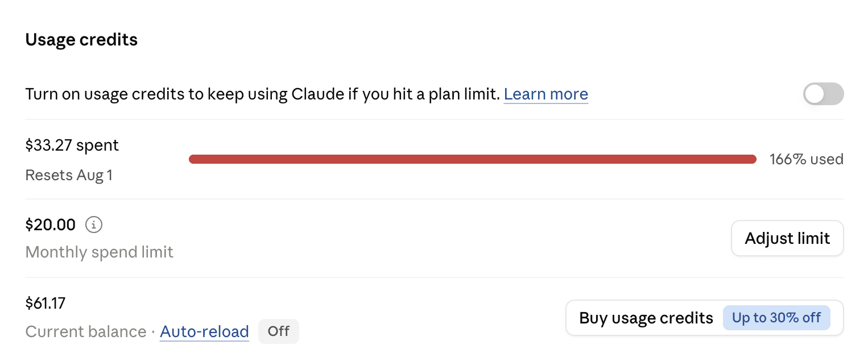
Task: Click the Monthly spend limit label
Action: [x=100, y=252]
